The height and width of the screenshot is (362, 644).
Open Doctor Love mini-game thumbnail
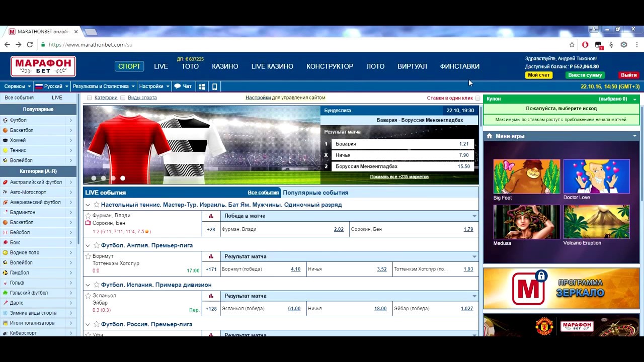596,176
